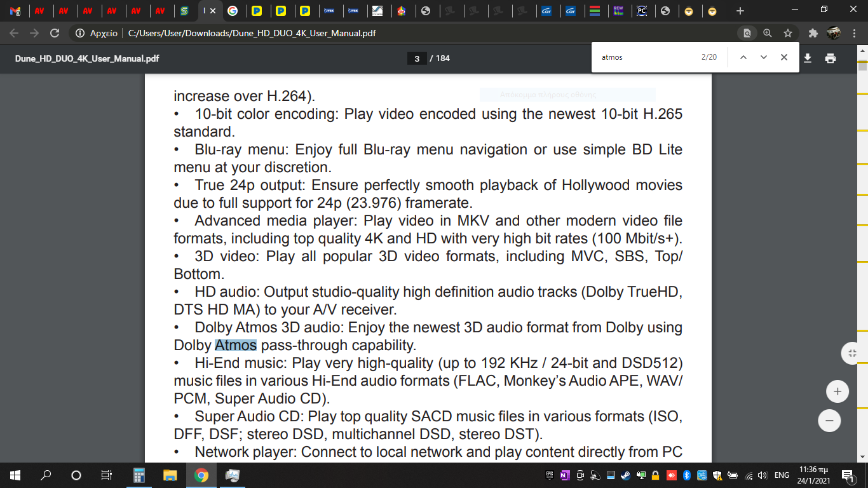Viewport: 868px width, 488px height.
Task: Click the find-in-page icon in the address bar
Action: 747,33
